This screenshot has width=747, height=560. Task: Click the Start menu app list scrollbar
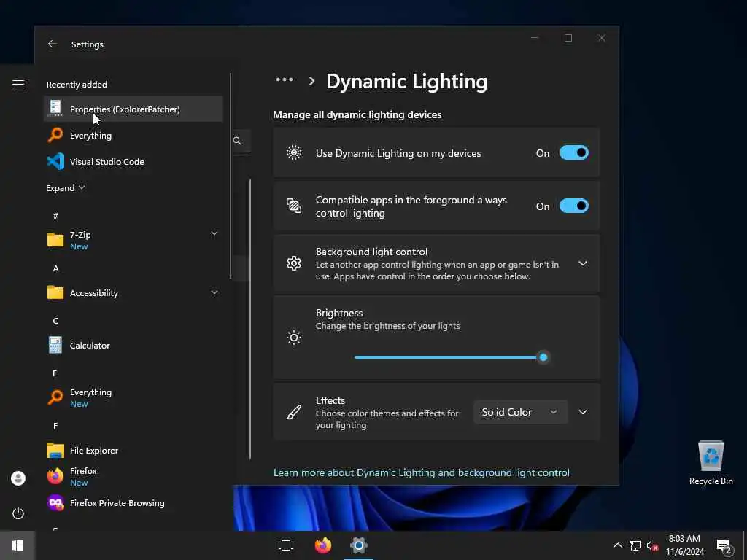(231, 176)
